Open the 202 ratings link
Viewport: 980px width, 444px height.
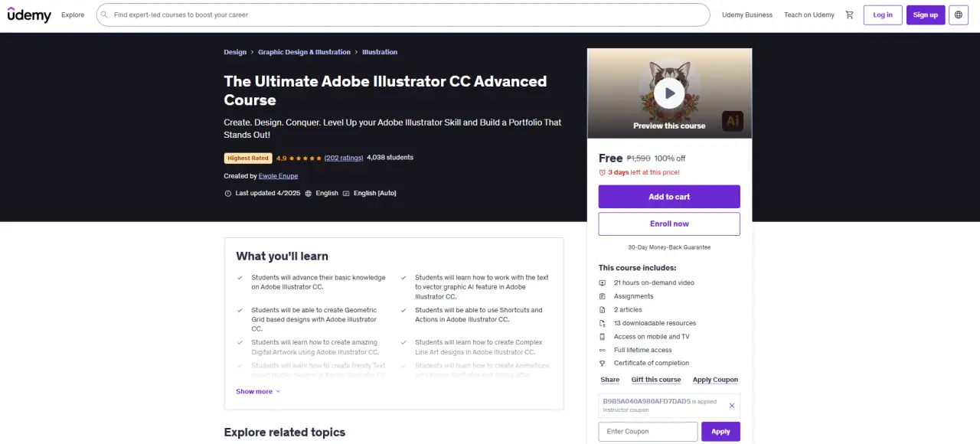coord(344,158)
